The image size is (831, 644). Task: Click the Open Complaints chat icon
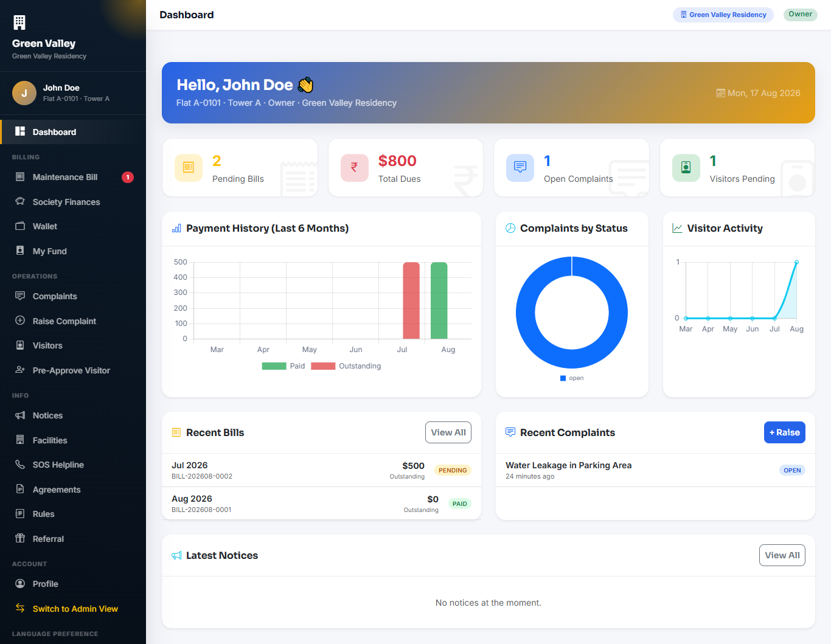coord(520,168)
